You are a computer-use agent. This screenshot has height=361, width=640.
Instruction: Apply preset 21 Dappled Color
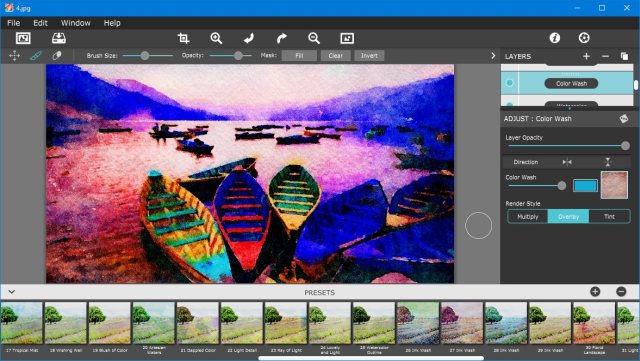198,323
